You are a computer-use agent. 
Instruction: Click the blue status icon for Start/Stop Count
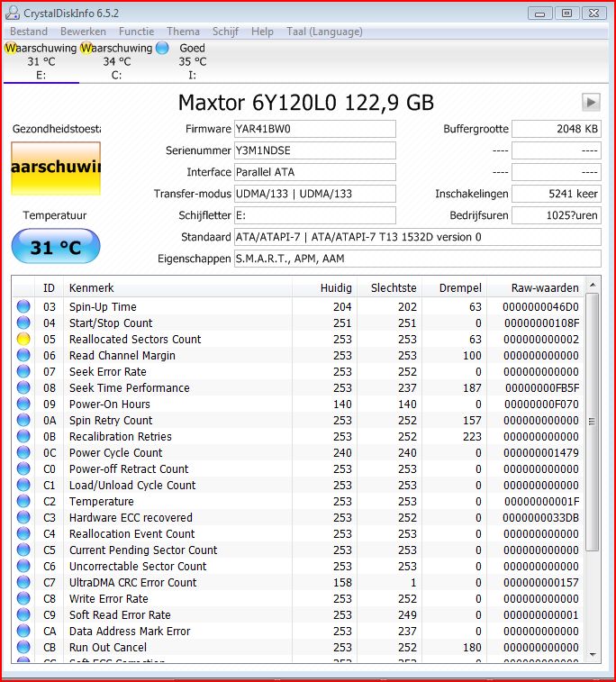23,323
